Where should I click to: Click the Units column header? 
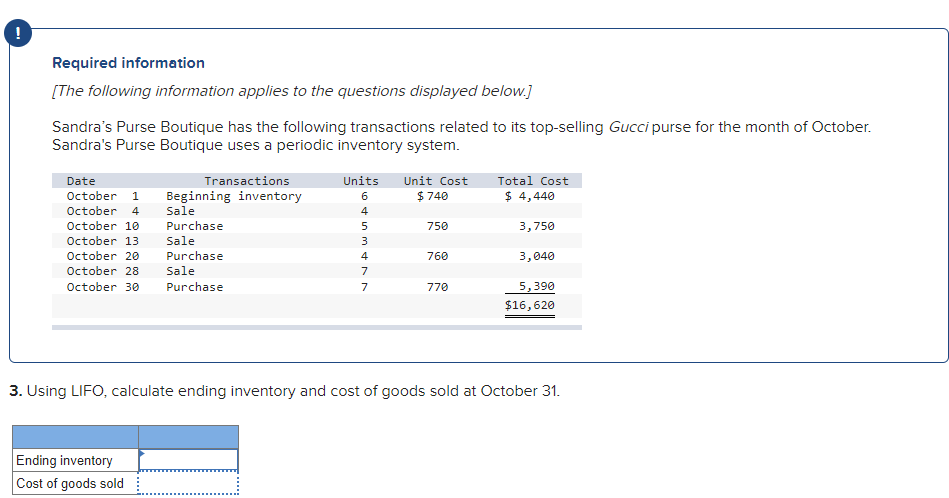tap(361, 181)
